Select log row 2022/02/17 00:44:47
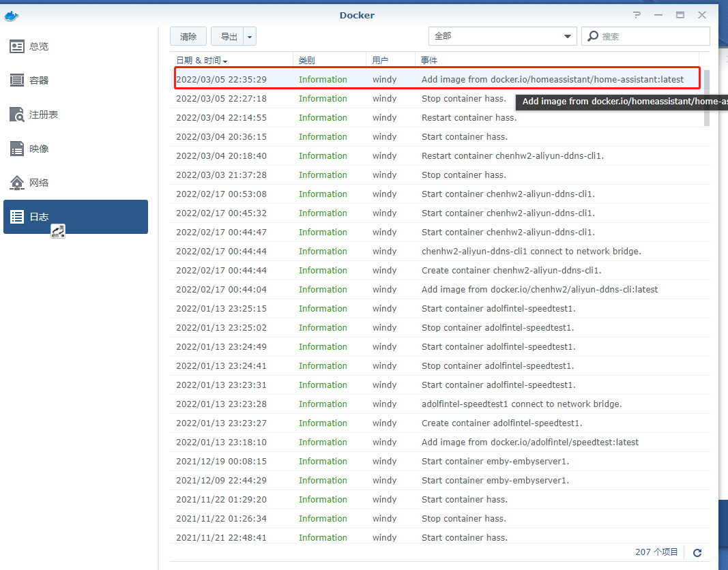728x570 pixels. 439,232
